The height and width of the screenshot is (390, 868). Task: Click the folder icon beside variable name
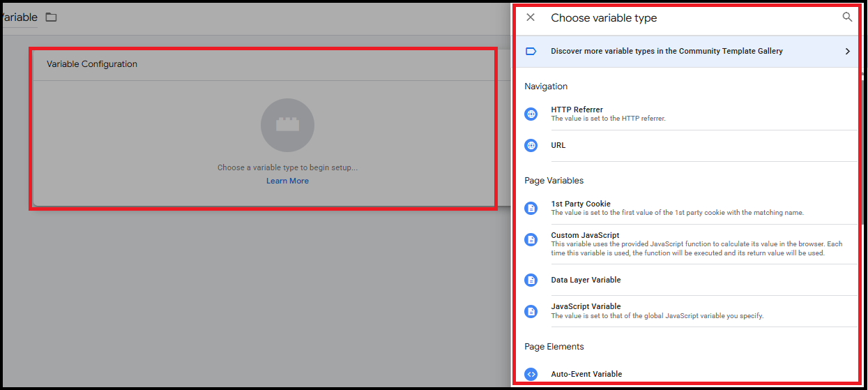point(51,17)
